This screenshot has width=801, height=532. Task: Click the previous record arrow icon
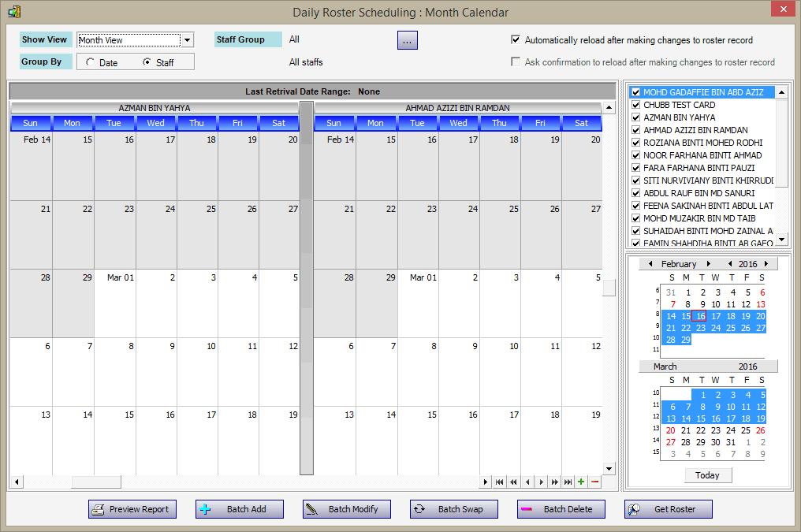point(527,482)
